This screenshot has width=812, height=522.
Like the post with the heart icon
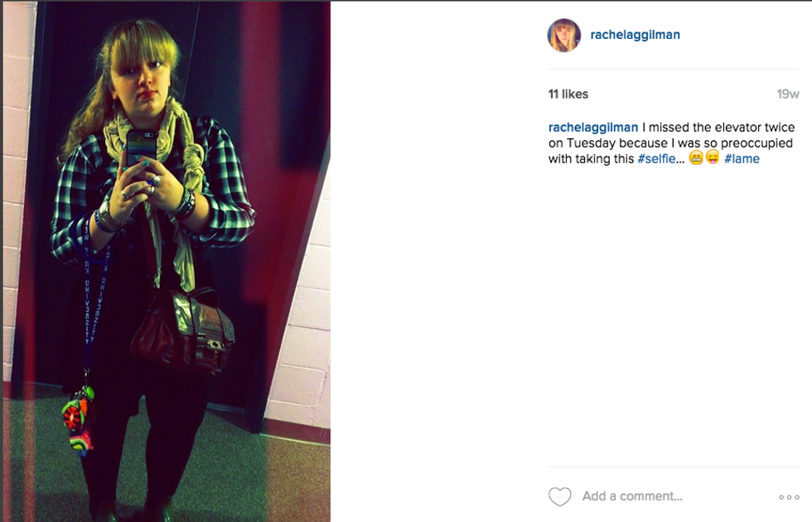[560, 496]
